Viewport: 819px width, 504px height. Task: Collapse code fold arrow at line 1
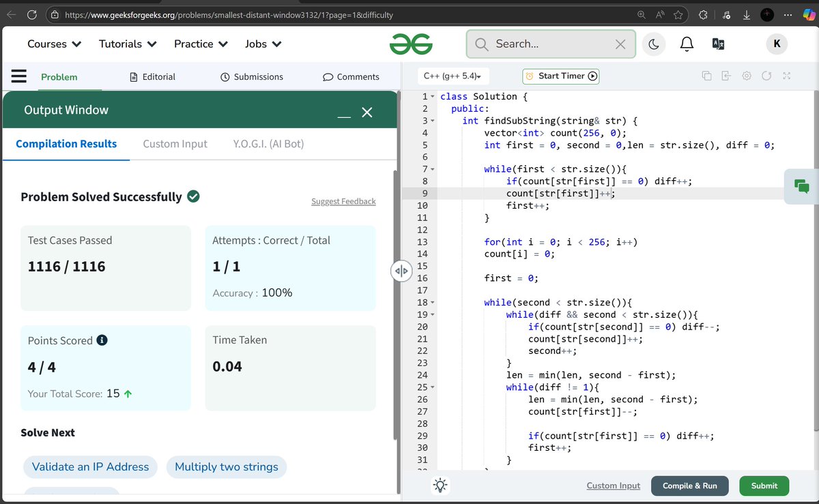point(432,97)
